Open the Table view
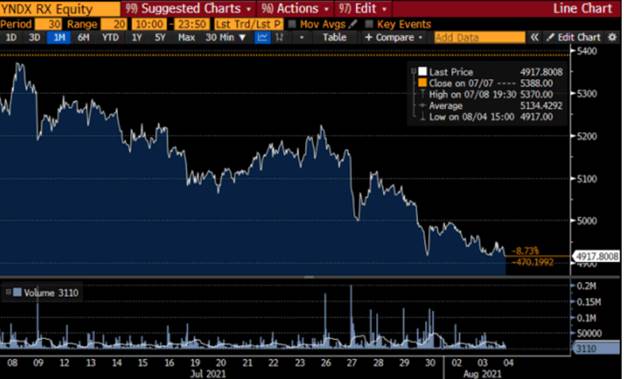The height and width of the screenshot is (379, 624). (x=334, y=37)
